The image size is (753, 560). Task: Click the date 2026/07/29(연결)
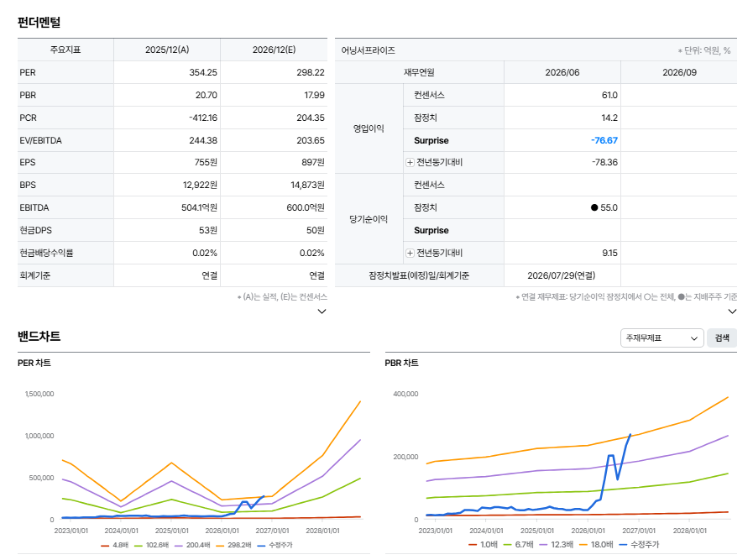[x=562, y=275]
